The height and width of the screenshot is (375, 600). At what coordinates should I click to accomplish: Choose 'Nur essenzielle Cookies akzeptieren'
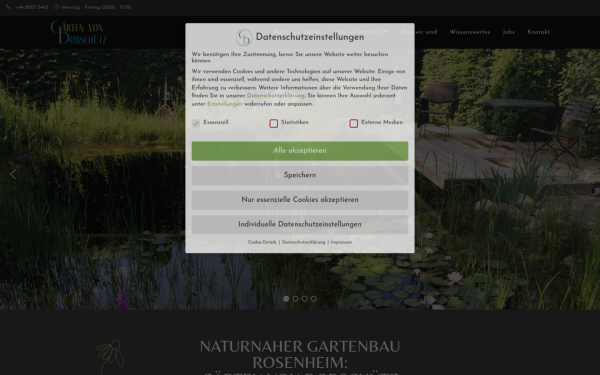coord(300,200)
